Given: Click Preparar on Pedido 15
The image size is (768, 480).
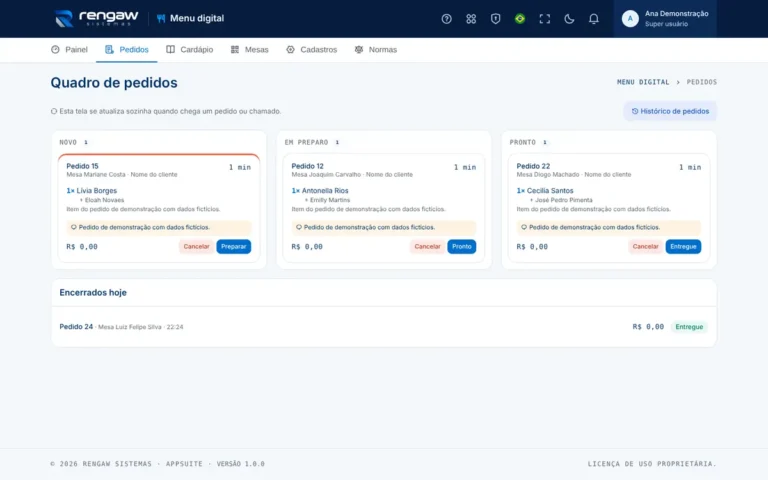Looking at the screenshot, I should 234,246.
